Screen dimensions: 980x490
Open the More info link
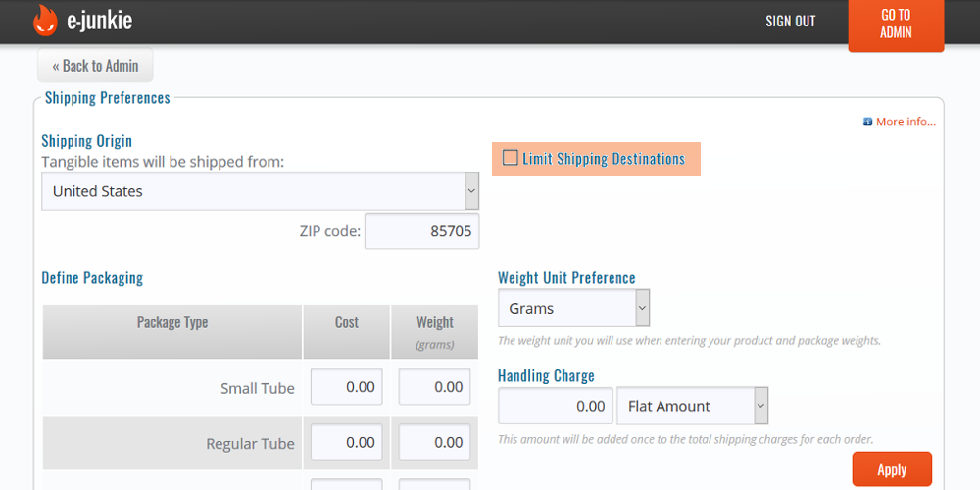(x=906, y=122)
